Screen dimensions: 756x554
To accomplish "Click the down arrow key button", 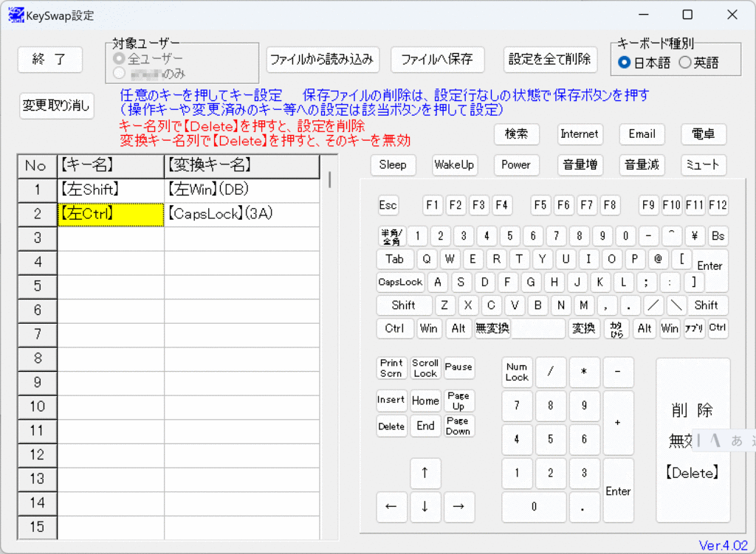I will pos(425,507).
